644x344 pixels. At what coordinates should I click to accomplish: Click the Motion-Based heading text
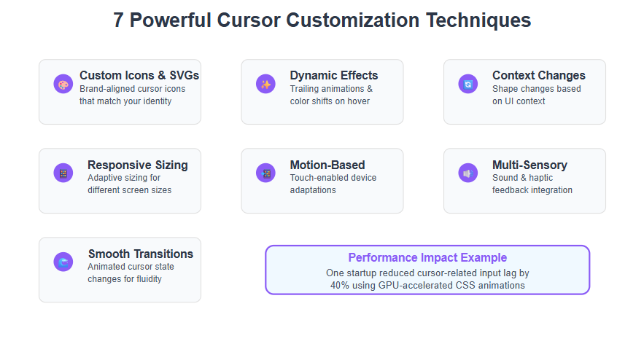pyautogui.click(x=327, y=165)
